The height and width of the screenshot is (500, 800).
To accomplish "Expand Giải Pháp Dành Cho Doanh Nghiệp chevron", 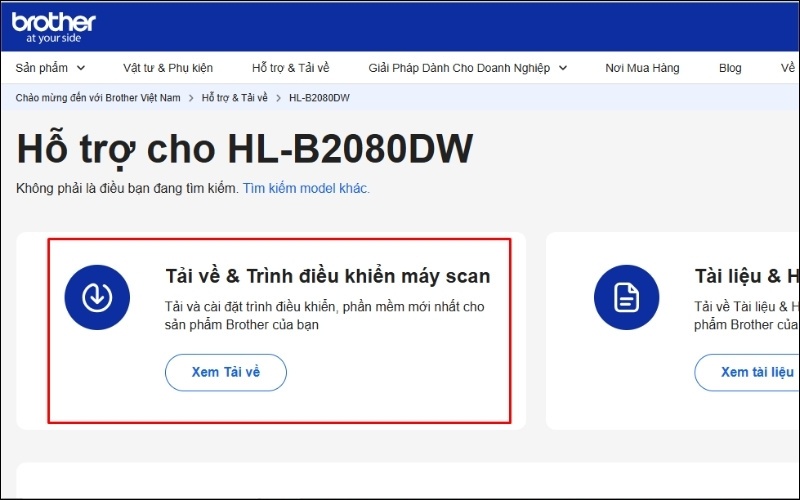I will coord(563,68).
